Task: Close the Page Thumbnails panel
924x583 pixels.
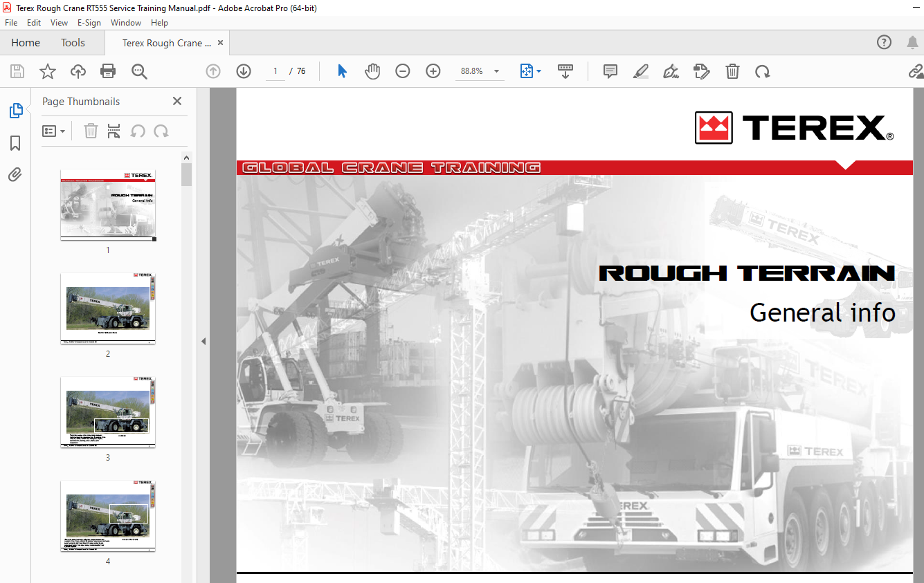Action: pyautogui.click(x=177, y=101)
